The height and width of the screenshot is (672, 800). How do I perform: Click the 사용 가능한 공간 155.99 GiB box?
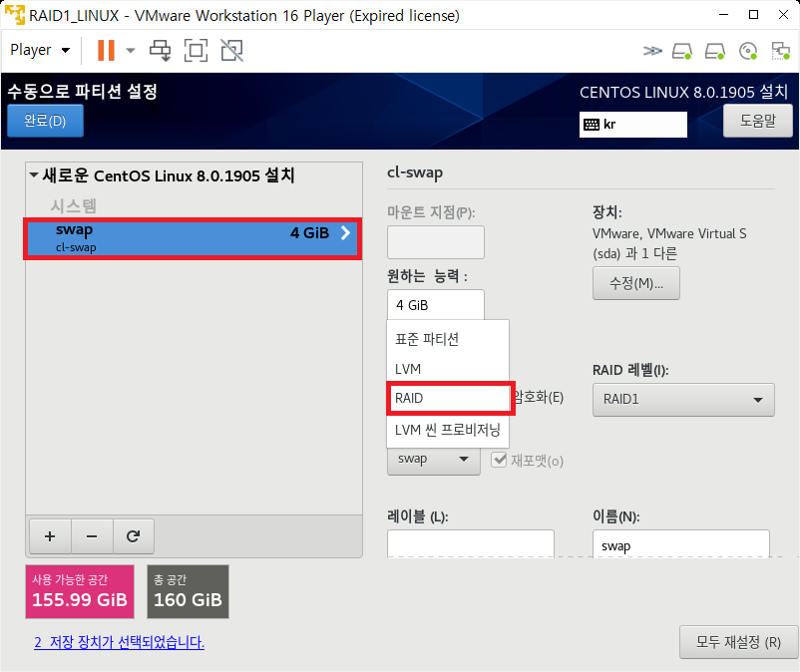[x=80, y=591]
